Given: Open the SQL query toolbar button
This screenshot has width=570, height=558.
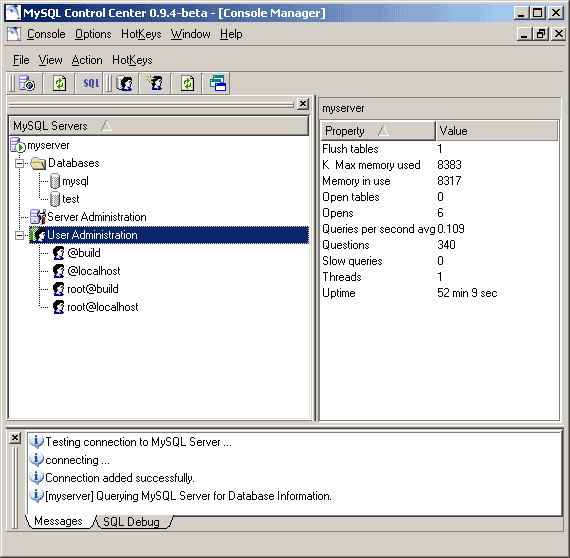Looking at the screenshot, I should 91,84.
